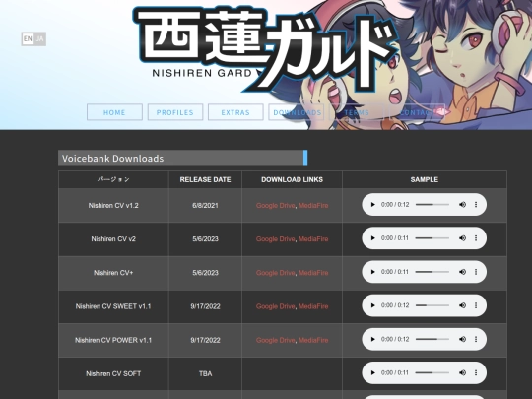Open MediaFire link for Nishiren CV POWER v1.1

[313, 340]
